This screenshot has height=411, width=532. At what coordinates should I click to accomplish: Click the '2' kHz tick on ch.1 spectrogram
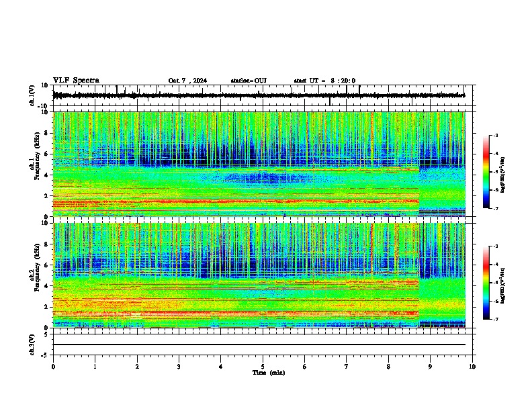[x=47, y=196]
